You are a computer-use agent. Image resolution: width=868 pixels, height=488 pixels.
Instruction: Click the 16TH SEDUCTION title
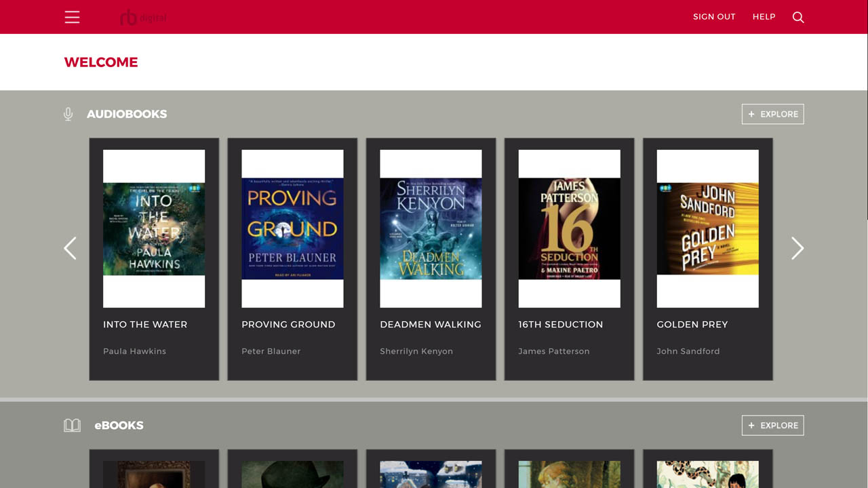point(561,325)
